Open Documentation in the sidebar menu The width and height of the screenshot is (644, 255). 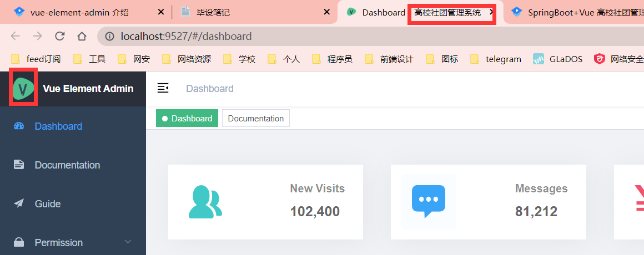coord(67,165)
